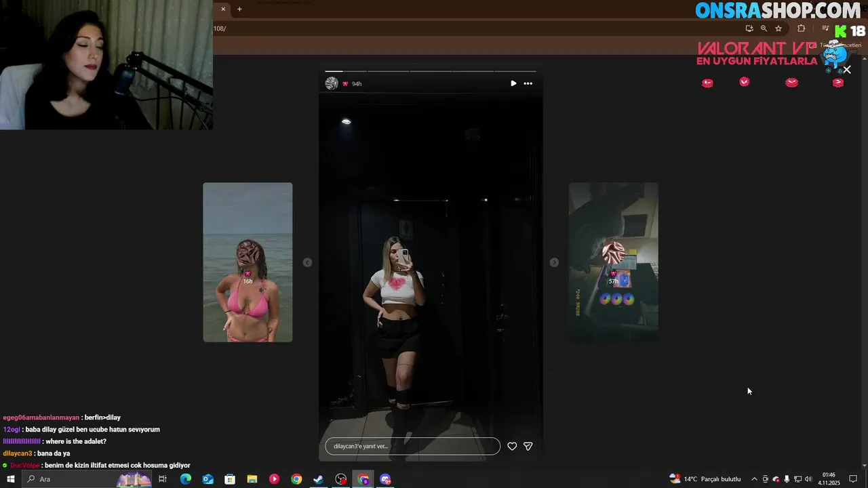The image size is (868, 488).
Task: Click the webcam overlay feed
Action: coord(106,64)
